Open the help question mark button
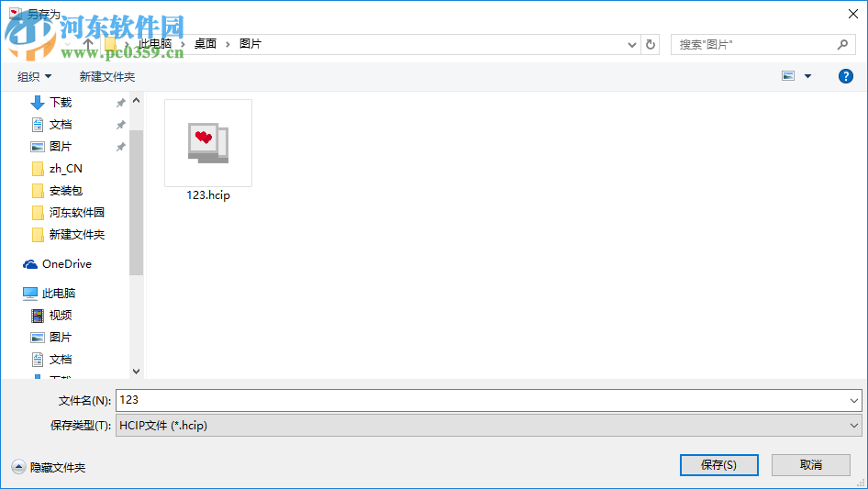The height and width of the screenshot is (489, 868). point(845,76)
